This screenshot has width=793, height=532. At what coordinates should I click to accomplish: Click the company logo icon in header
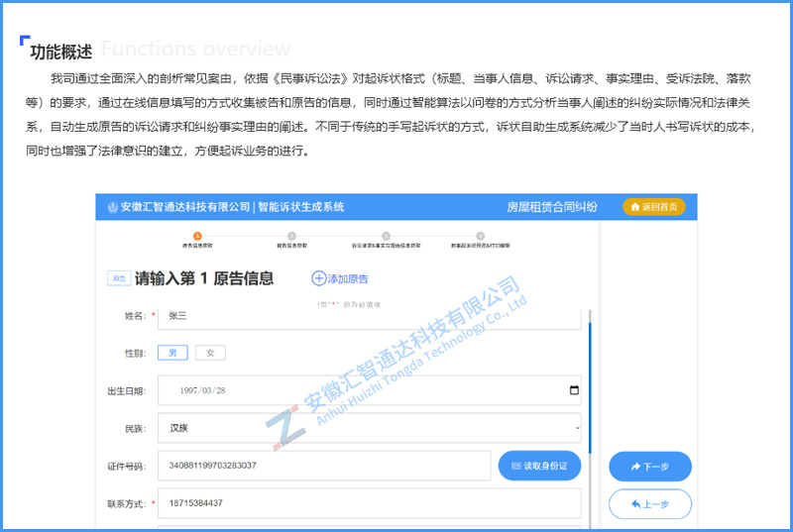tap(112, 207)
